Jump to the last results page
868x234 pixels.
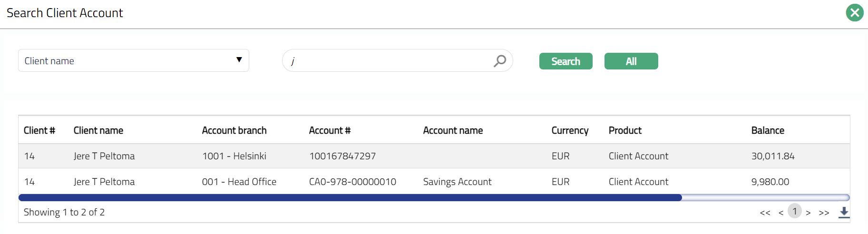tap(824, 213)
